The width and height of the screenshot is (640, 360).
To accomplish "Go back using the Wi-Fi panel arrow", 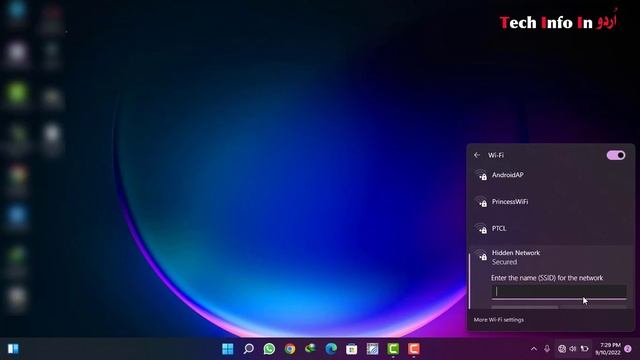I will click(477, 155).
